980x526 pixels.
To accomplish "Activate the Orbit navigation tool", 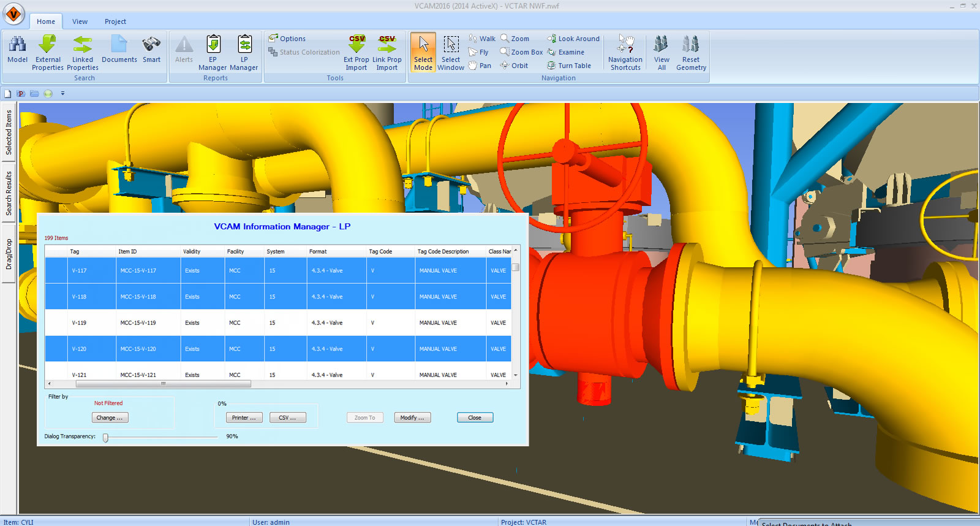I will coord(514,66).
